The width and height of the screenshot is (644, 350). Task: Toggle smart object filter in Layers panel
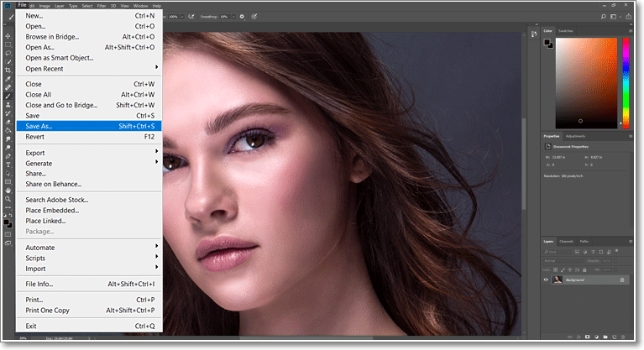point(609,252)
